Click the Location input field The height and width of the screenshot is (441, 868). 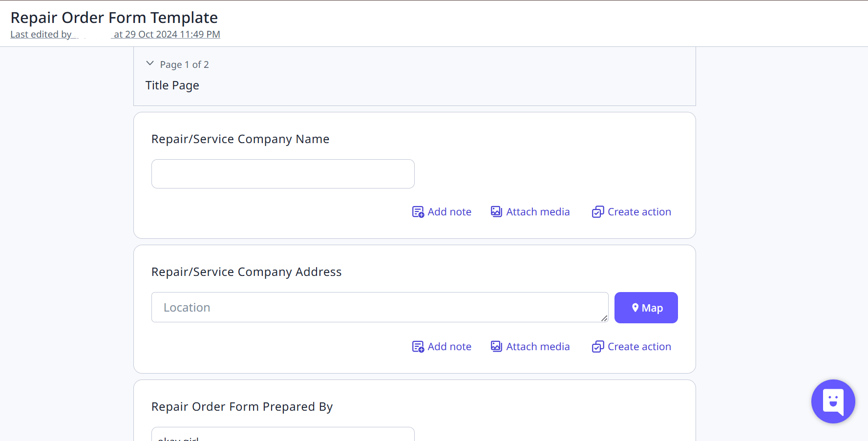pos(380,307)
